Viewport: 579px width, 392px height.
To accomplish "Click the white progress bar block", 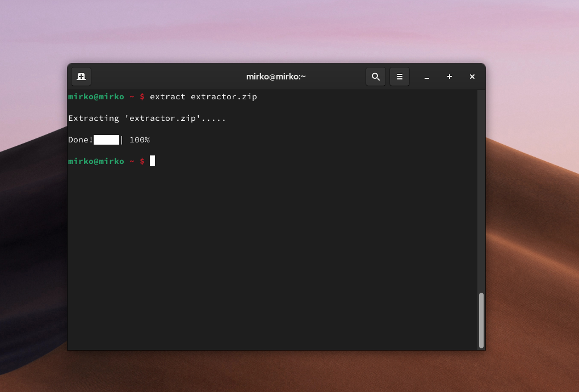I will 106,140.
